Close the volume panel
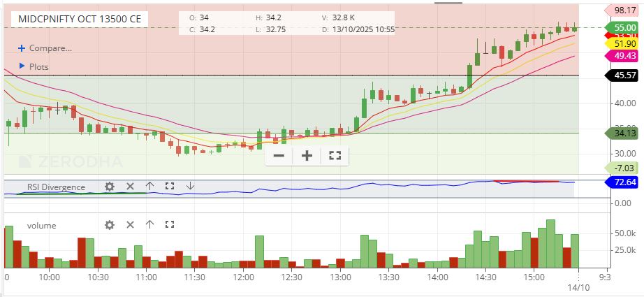Screen dimensions: 644x297 pyautogui.click(x=129, y=225)
